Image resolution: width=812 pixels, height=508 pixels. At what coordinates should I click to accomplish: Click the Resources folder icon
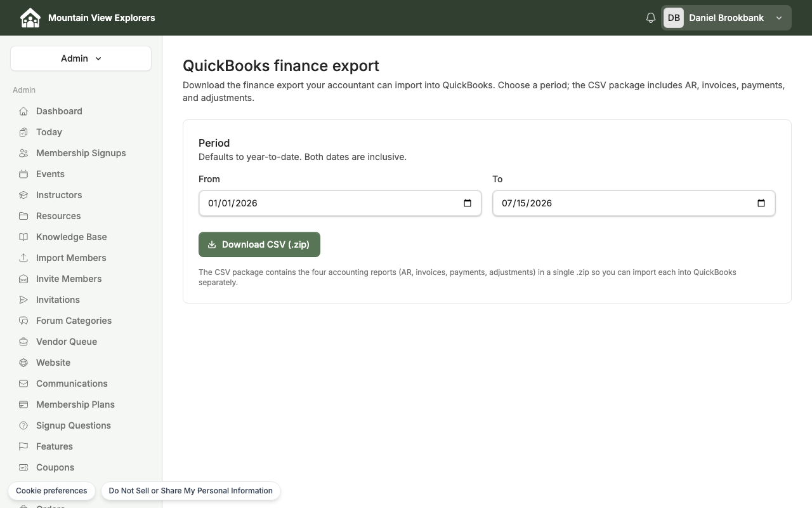click(x=23, y=216)
